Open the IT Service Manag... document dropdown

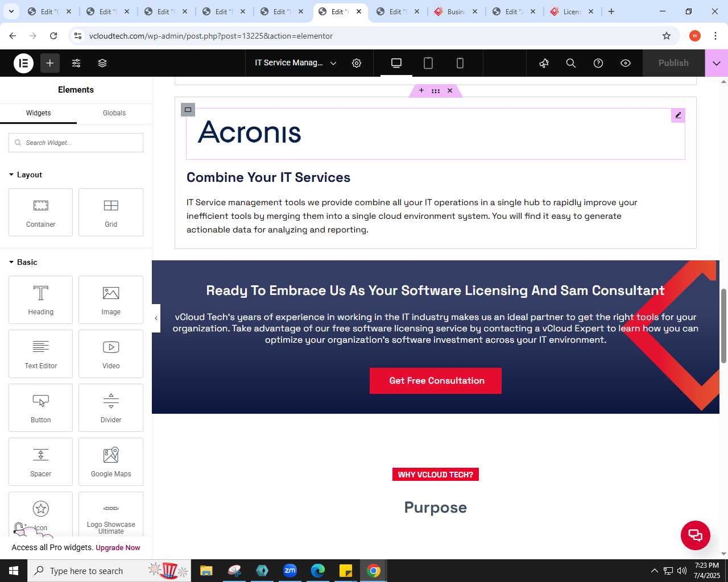(296, 63)
